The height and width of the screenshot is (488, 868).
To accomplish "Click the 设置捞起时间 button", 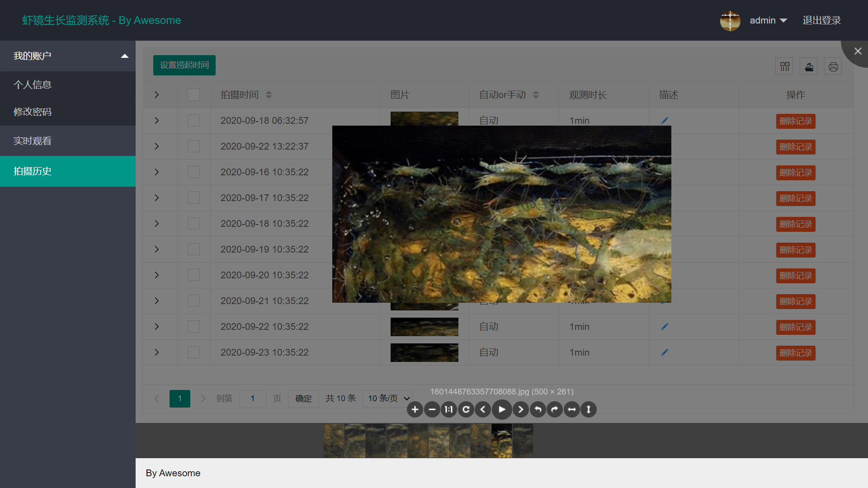I will click(x=184, y=65).
